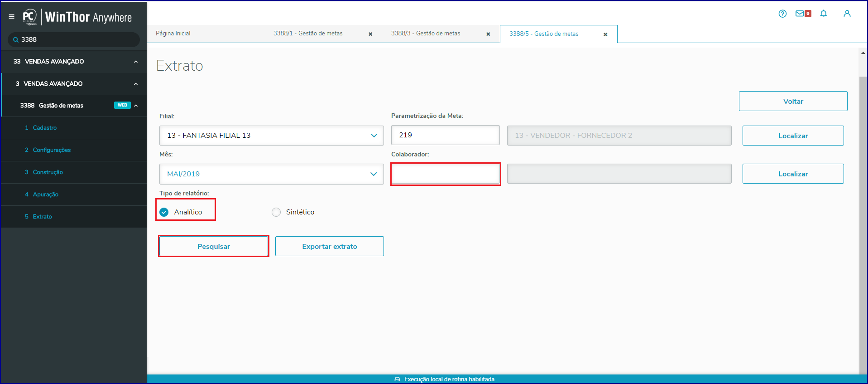This screenshot has height=384, width=868.
Task: Click Localizar next to Parametrização da Meta
Action: (793, 136)
